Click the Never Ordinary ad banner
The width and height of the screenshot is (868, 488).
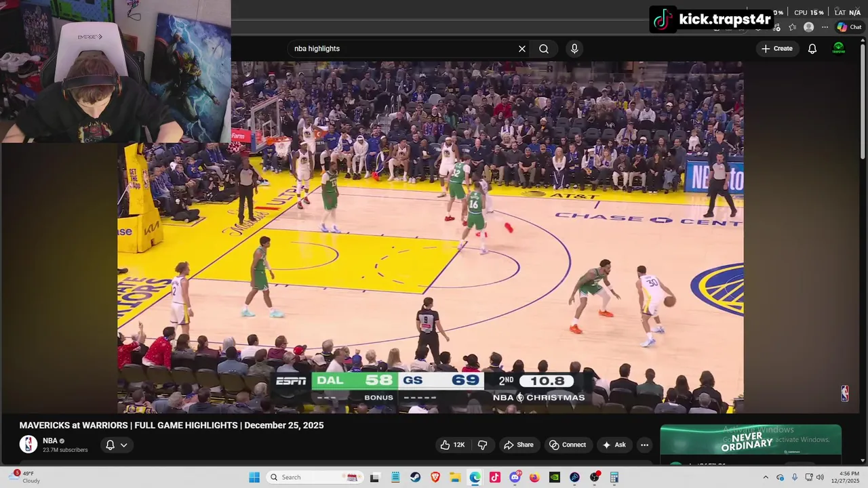coord(751,440)
